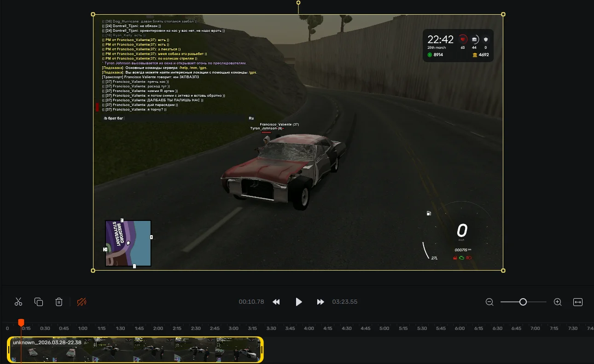Click the scissors split tool
Viewport: 594px width, 364px height.
[18, 302]
